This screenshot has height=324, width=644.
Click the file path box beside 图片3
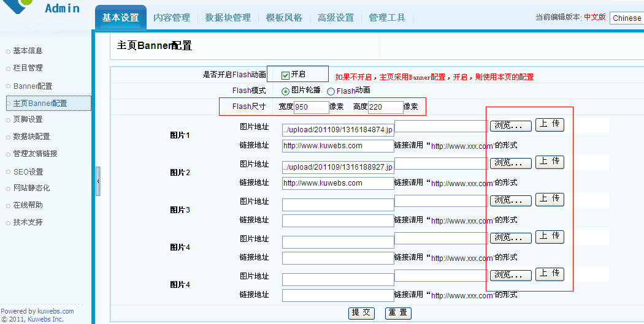click(442, 201)
